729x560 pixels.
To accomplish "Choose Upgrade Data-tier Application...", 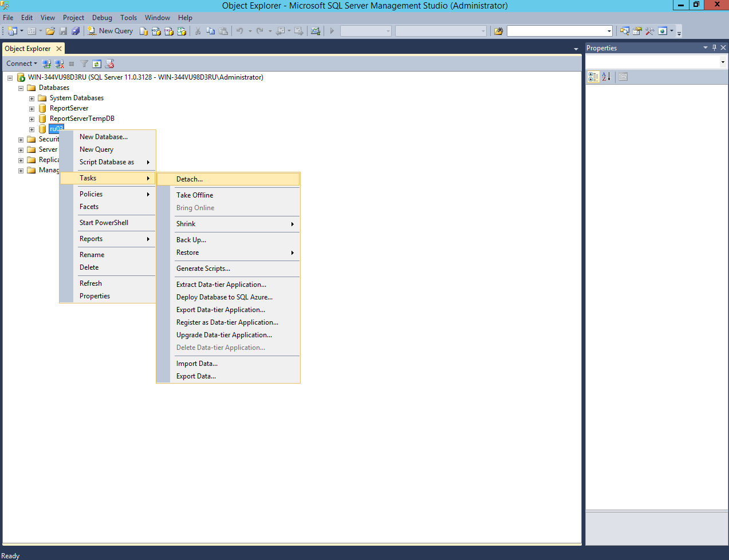I will [x=228, y=335].
